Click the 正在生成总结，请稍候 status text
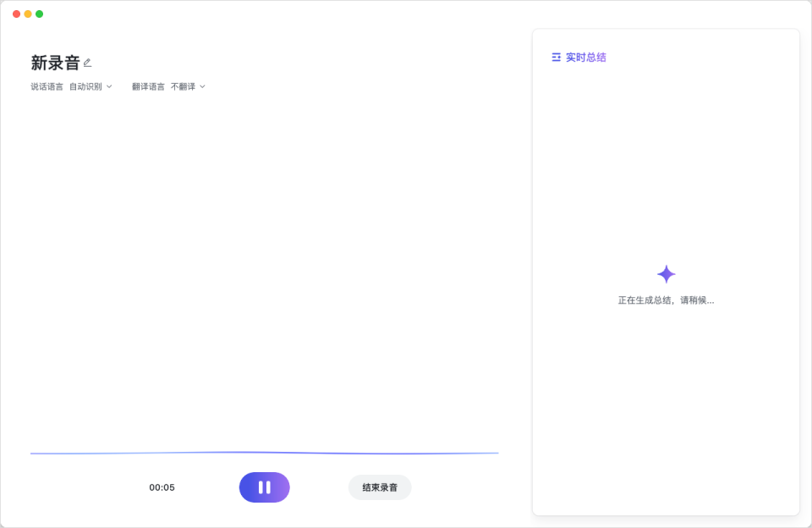812x528 pixels. [666, 300]
